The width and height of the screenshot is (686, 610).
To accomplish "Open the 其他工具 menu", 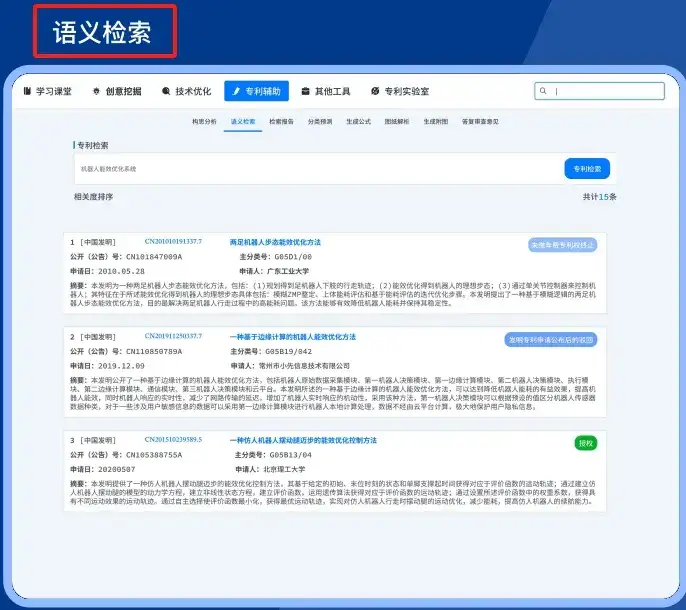I will [x=326, y=91].
